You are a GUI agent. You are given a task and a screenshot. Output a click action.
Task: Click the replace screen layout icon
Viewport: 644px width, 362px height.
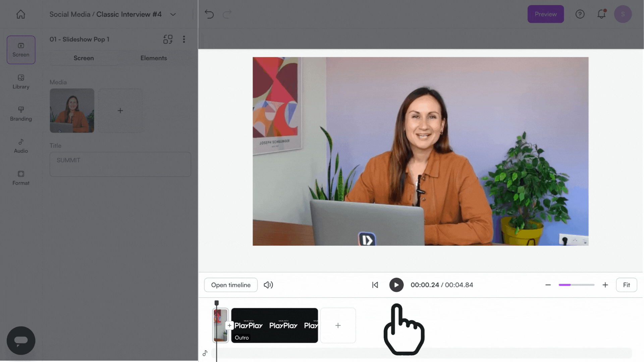(x=168, y=39)
